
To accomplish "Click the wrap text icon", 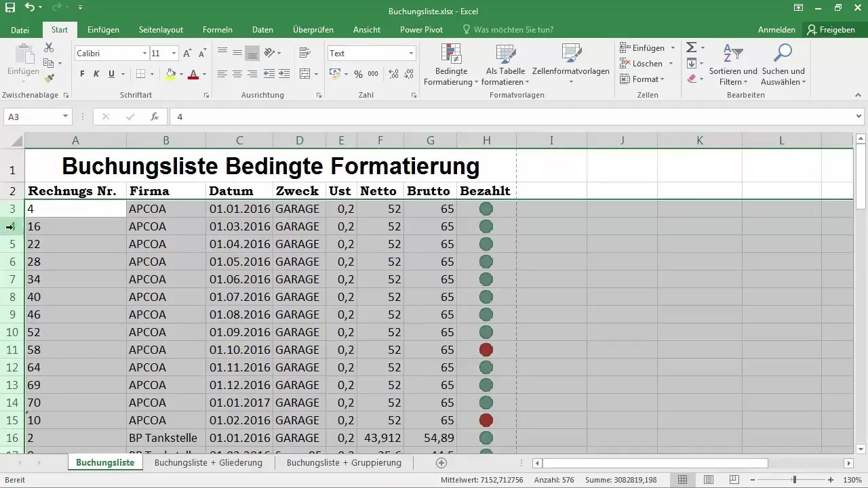I will tap(304, 53).
